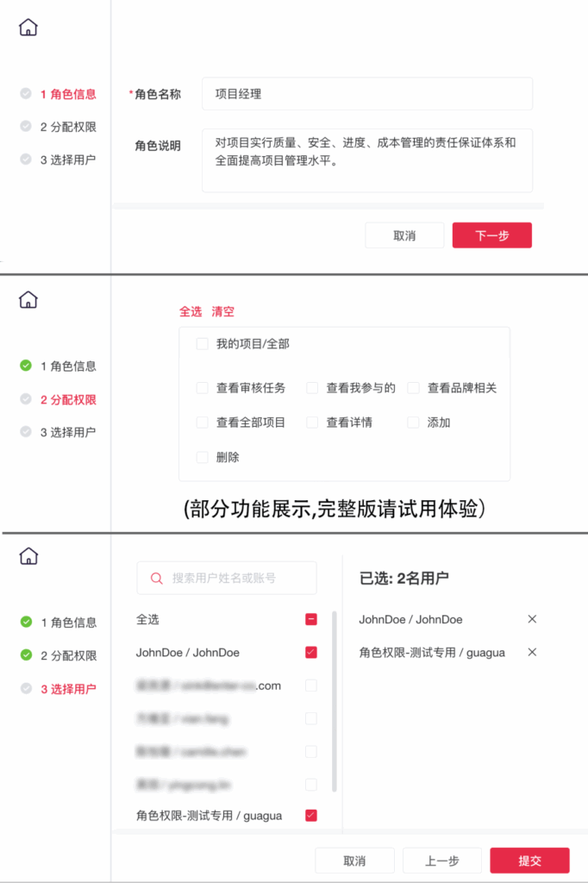Submit the role with the 提交 button
The image size is (588, 883).
(x=529, y=861)
